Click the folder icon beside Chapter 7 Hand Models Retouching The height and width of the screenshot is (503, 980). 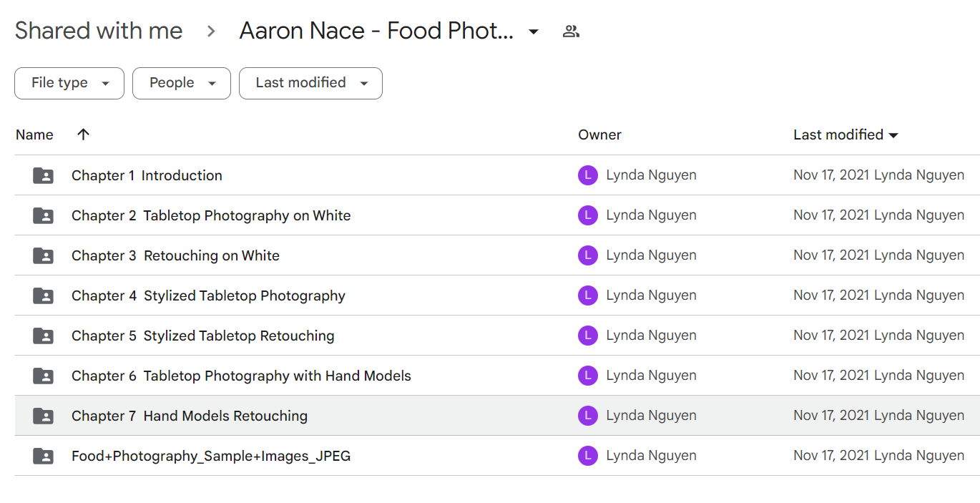(x=44, y=416)
